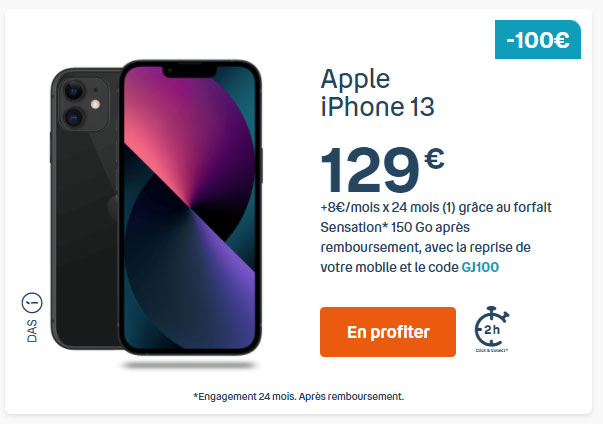Open the Apple iPhone 13 product title
The height and width of the screenshot is (424, 603).
click(377, 93)
